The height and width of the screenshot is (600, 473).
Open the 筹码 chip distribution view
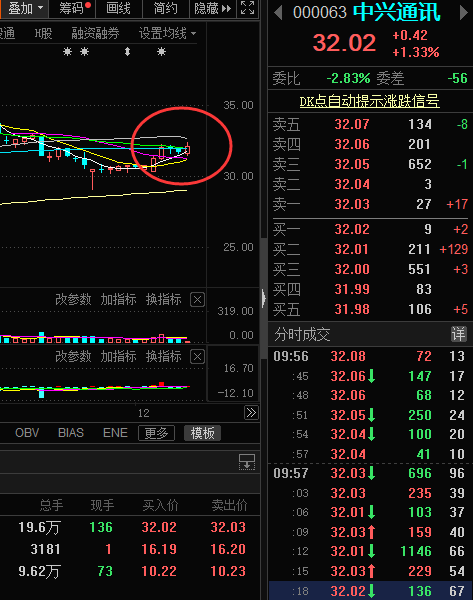(x=72, y=8)
